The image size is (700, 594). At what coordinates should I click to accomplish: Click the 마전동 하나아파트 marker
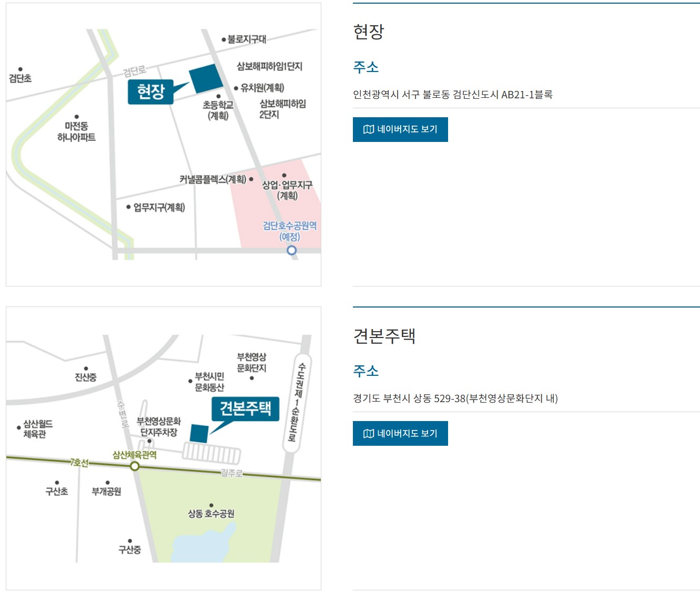(78, 117)
